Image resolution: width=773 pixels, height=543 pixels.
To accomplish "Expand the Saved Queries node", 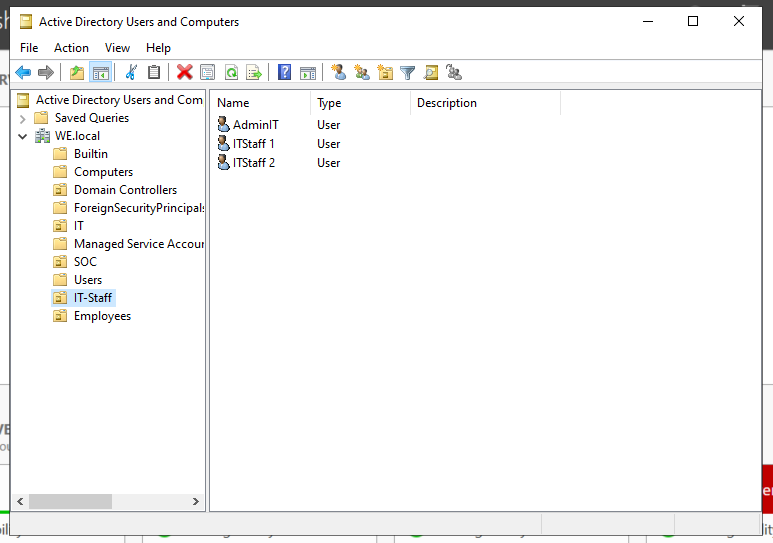I will pos(22,118).
